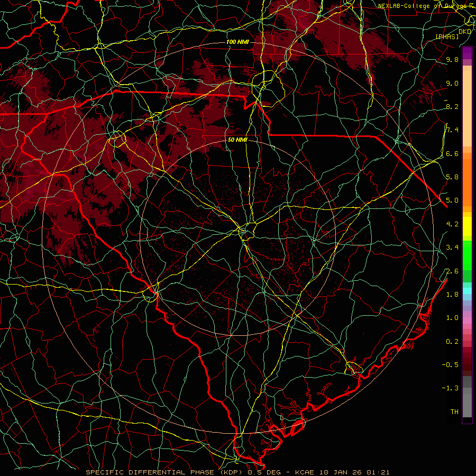Click the 4.2 scale label
This screenshot has width=476, height=476.
[452, 224]
